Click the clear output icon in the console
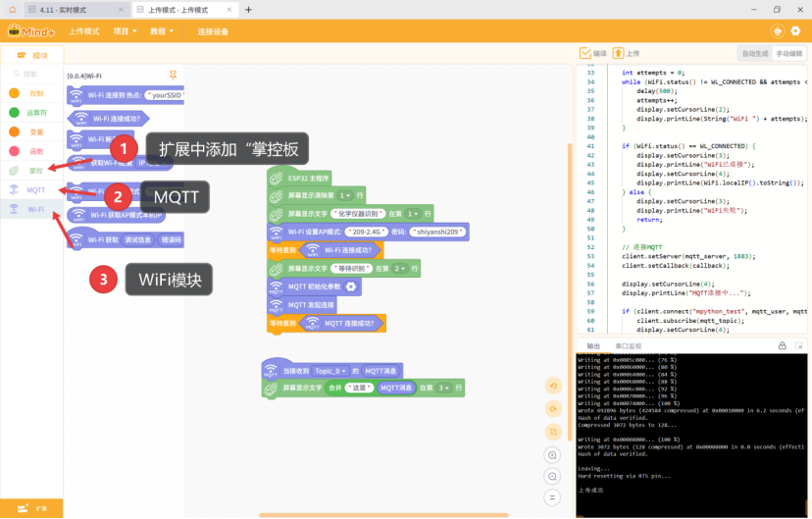This screenshot has width=812, height=519. point(799,345)
